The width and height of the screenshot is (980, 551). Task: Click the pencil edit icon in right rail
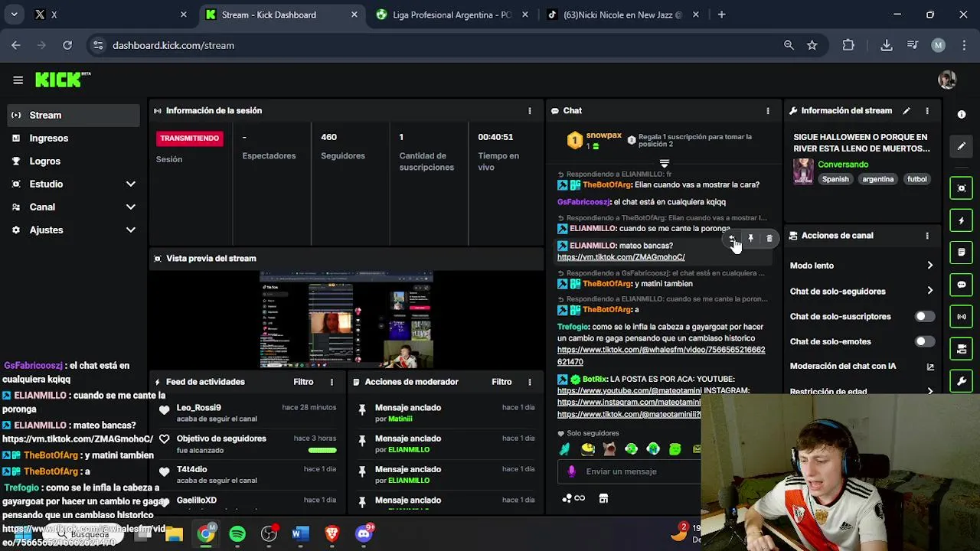pos(962,145)
